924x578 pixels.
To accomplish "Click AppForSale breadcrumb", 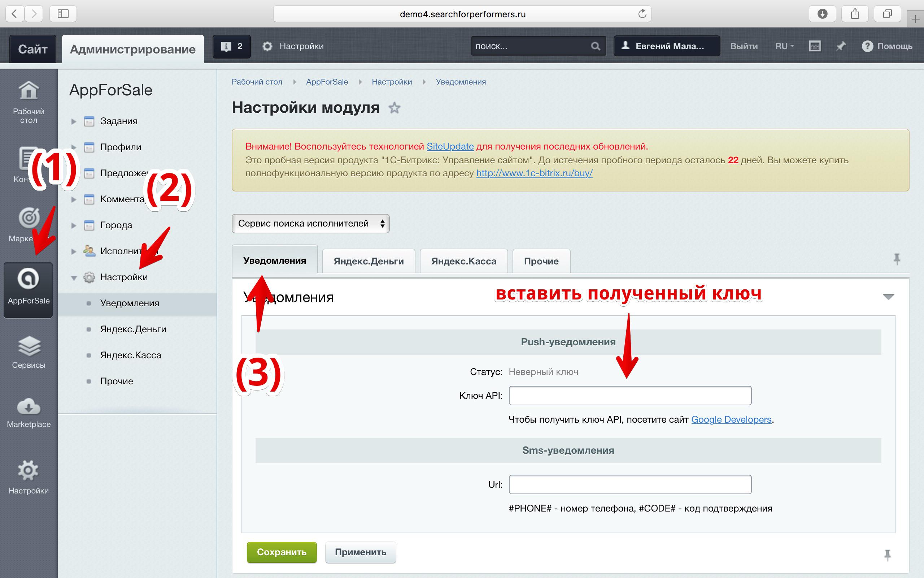I will [327, 82].
